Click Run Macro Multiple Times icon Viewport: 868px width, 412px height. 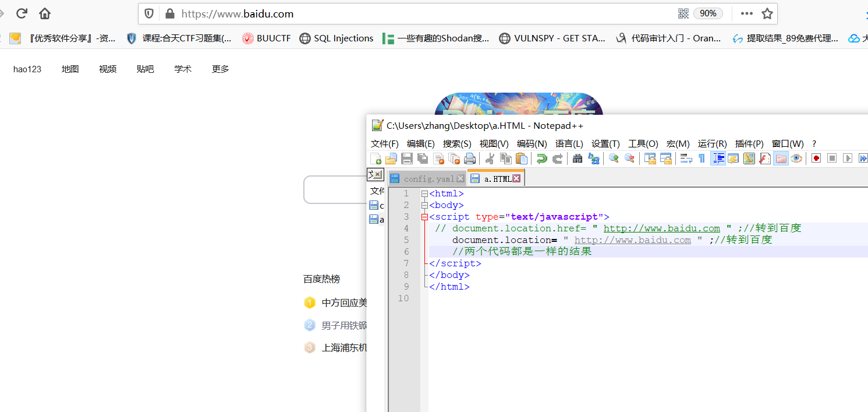pos(863,159)
